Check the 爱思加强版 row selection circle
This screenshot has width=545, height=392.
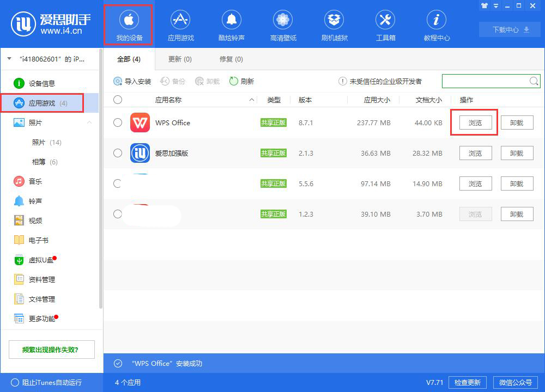[x=117, y=153]
